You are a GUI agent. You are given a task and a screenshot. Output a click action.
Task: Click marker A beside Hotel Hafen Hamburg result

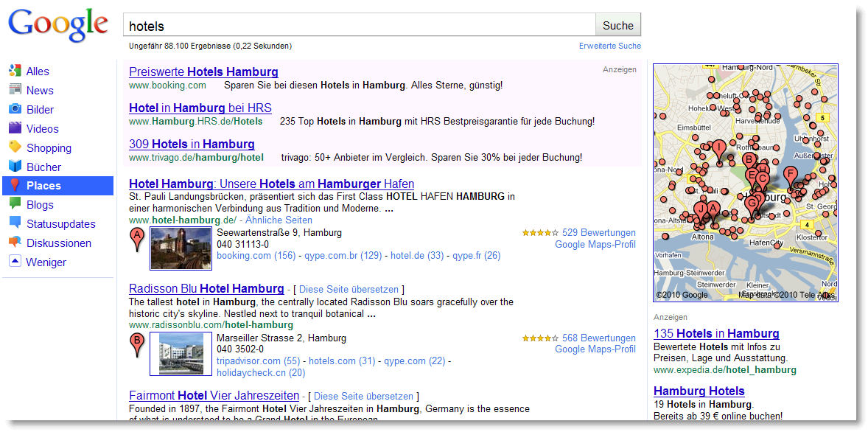coord(137,240)
